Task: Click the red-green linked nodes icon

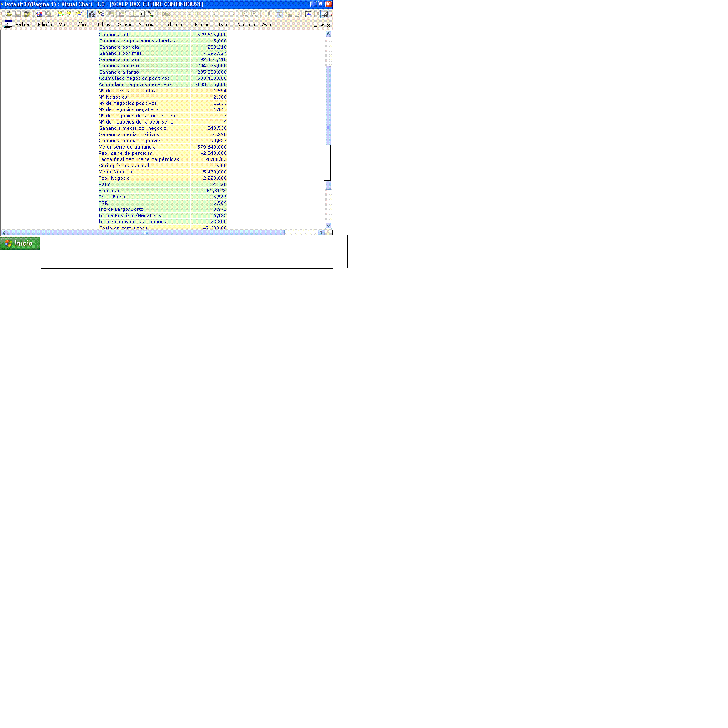Action: [x=151, y=14]
